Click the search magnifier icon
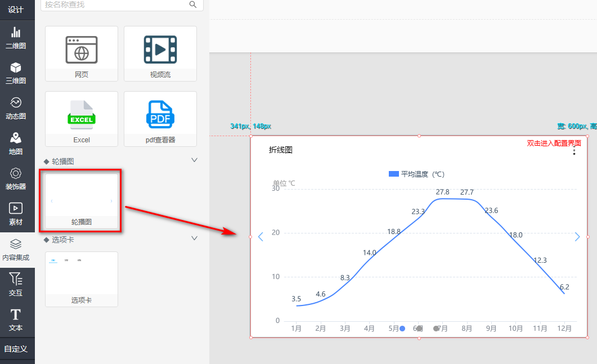Viewport: 597px width, 364px height. [x=193, y=5]
